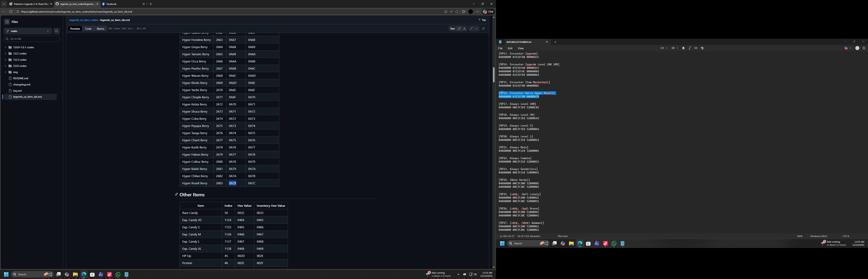Open a new Edge browser tab
The image size is (868, 279).
coord(151,4)
